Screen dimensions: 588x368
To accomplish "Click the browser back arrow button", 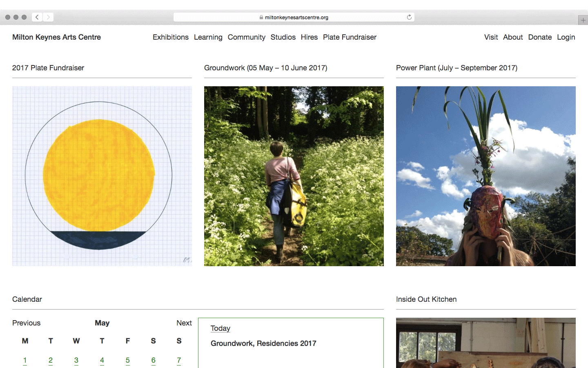I will (37, 17).
